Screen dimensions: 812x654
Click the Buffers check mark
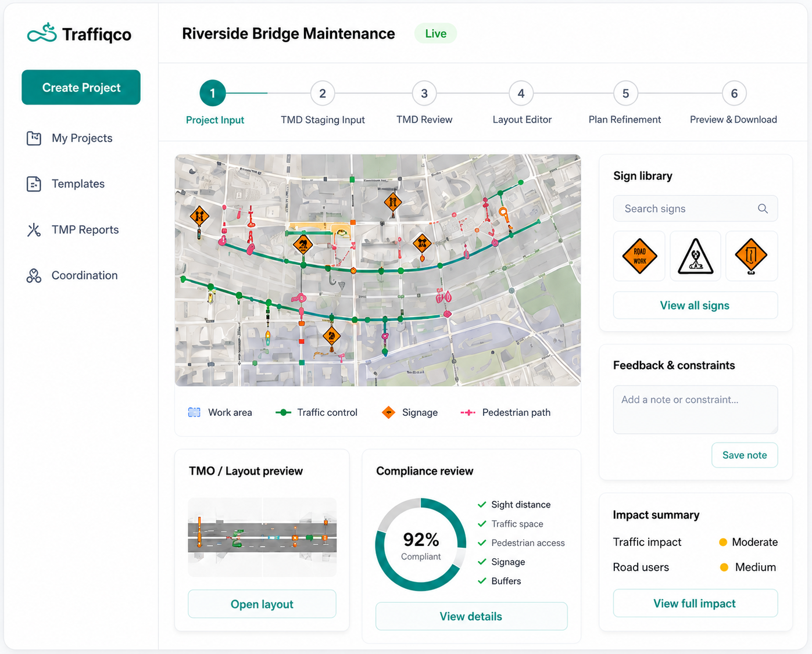coord(482,581)
